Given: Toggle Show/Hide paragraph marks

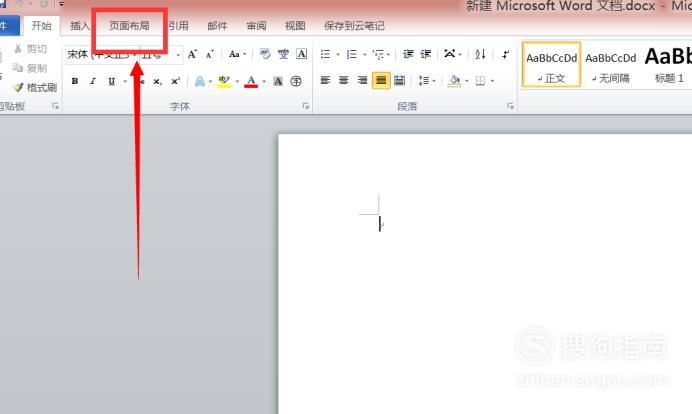Looking at the screenshot, I should pyautogui.click(x=506, y=54).
